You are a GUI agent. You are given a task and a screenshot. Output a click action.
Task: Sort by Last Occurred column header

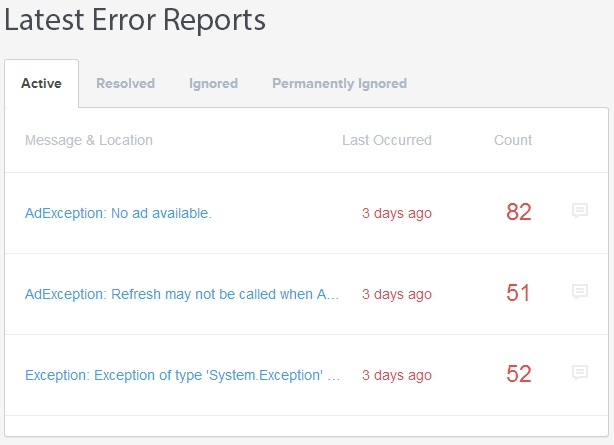[387, 140]
